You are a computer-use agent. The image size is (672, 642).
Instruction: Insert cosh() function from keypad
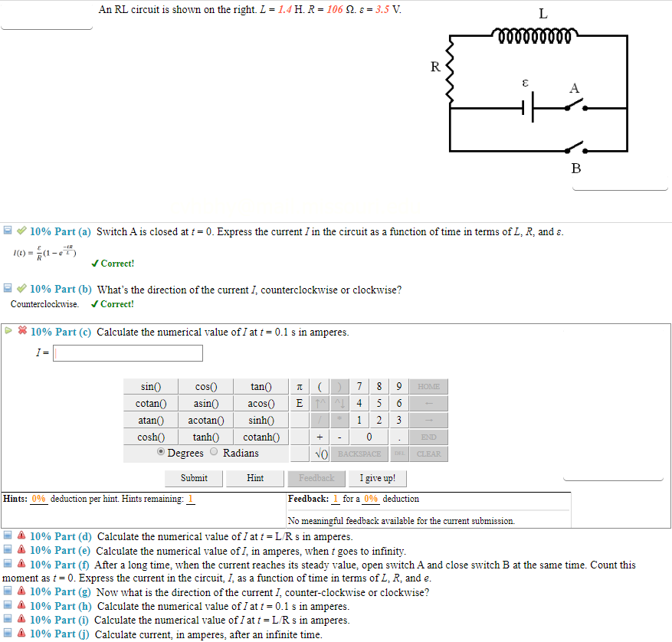151,437
